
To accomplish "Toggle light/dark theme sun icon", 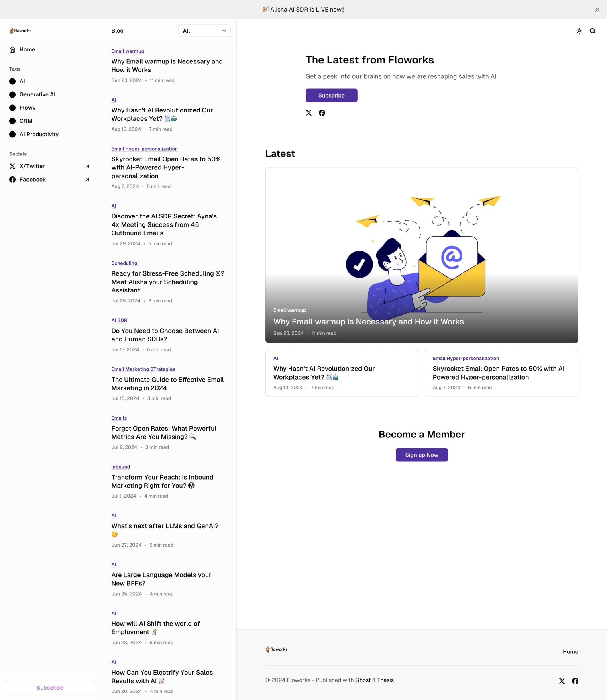I will pyautogui.click(x=579, y=31).
